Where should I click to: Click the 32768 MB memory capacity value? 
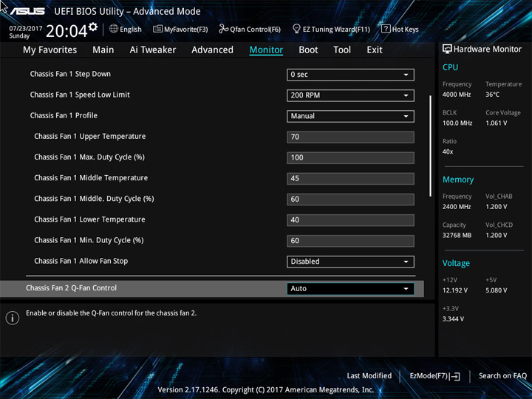(x=457, y=235)
